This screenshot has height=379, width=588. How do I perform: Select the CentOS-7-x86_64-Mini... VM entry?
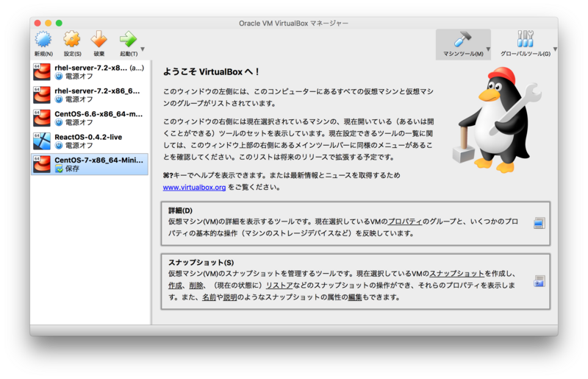point(90,164)
